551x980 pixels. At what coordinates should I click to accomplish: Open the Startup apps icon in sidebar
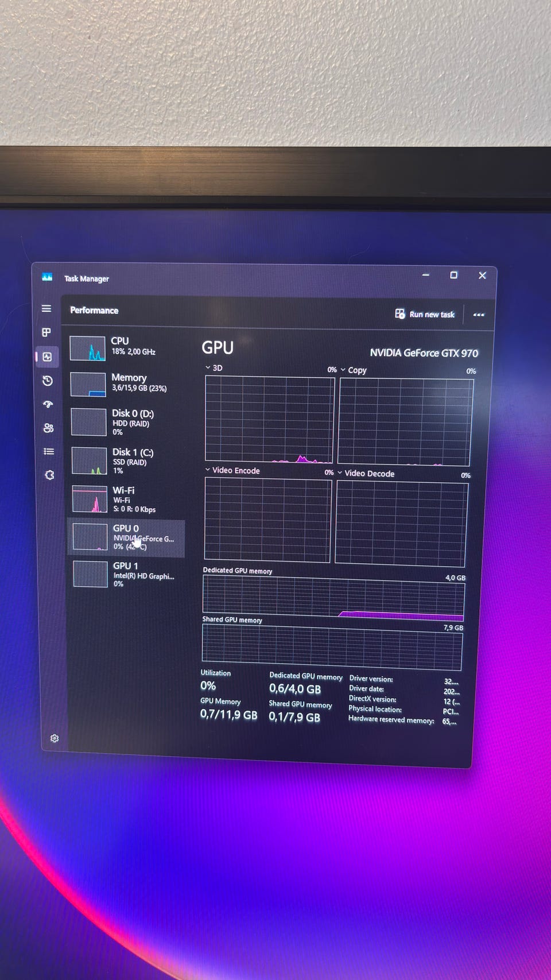click(x=48, y=404)
